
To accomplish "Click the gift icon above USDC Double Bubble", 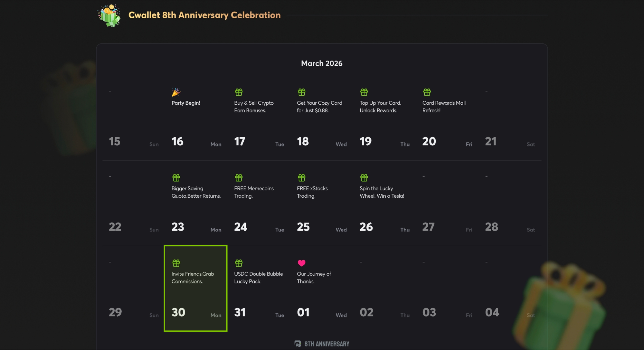I will coord(239,263).
